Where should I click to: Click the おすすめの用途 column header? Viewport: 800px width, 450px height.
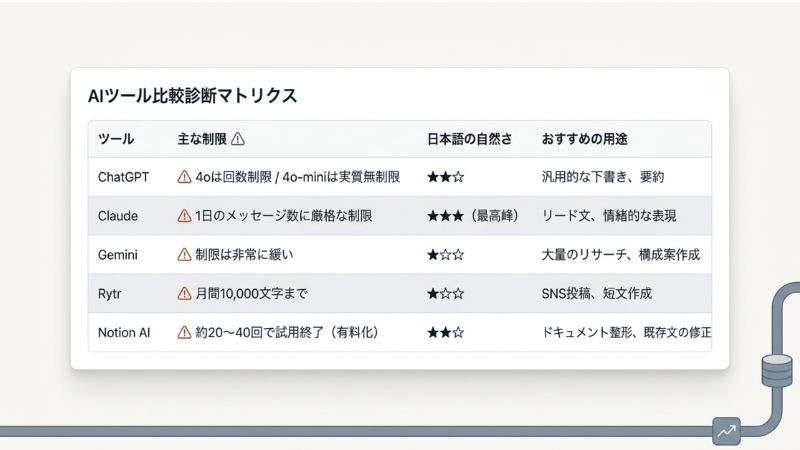click(584, 139)
